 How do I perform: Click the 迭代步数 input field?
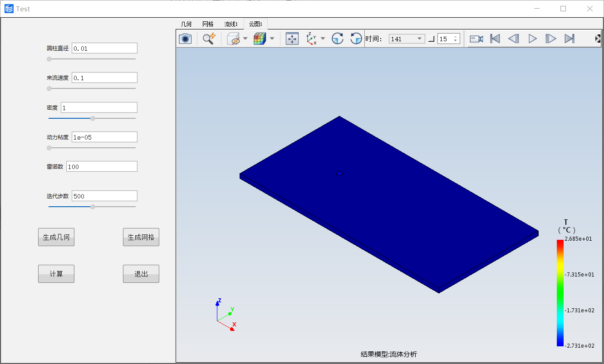[x=104, y=196]
